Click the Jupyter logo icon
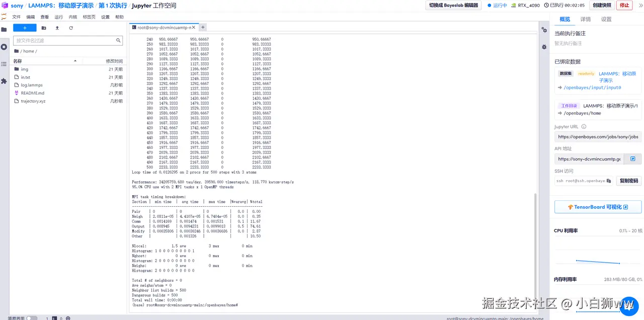This screenshot has width=644, height=320. [4, 17]
